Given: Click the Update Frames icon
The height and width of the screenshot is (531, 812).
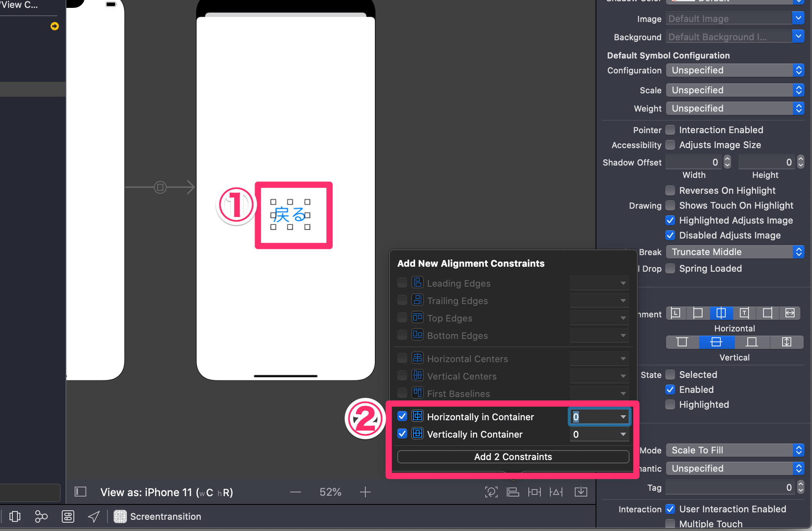Looking at the screenshot, I should [491, 492].
